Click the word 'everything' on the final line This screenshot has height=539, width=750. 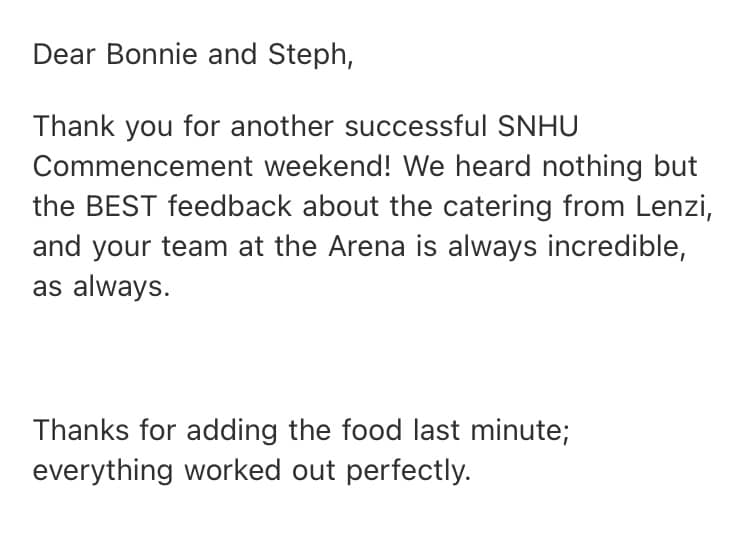[x=103, y=472]
